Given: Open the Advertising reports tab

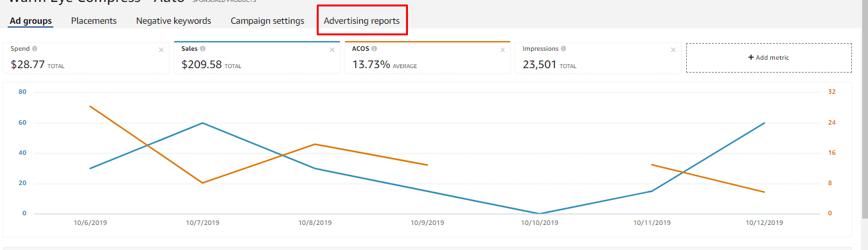Looking at the screenshot, I should coord(362,21).
